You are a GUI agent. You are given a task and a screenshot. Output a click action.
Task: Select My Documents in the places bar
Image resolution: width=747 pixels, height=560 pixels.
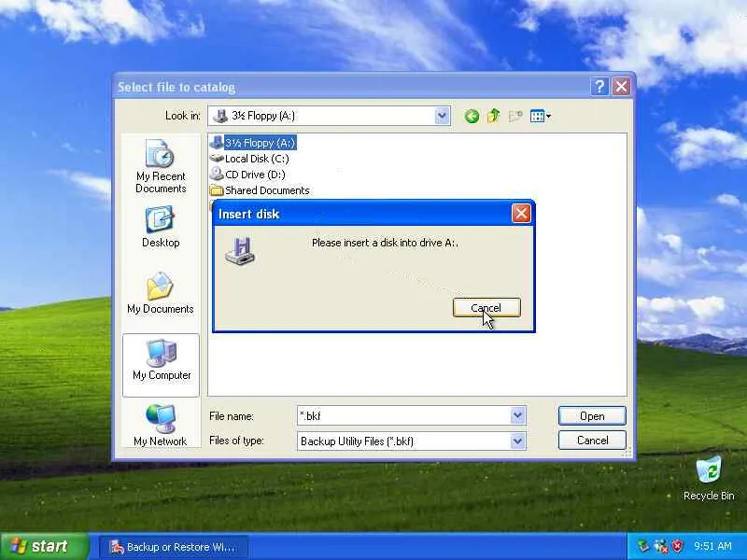(x=161, y=293)
